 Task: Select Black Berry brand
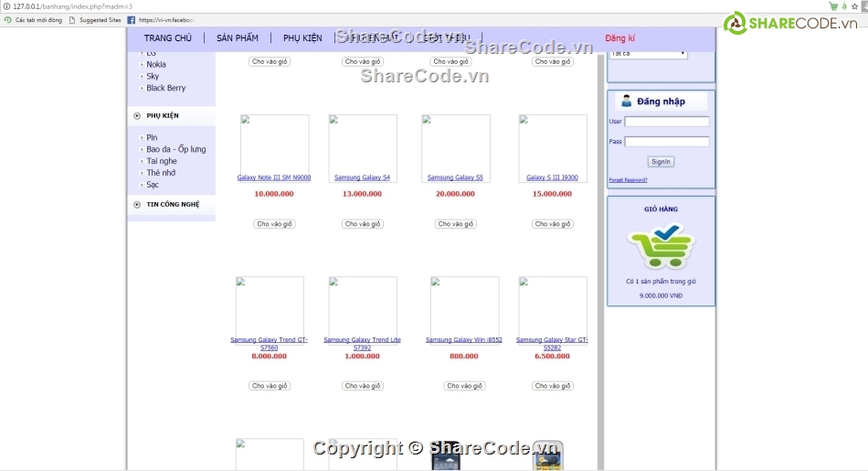165,88
